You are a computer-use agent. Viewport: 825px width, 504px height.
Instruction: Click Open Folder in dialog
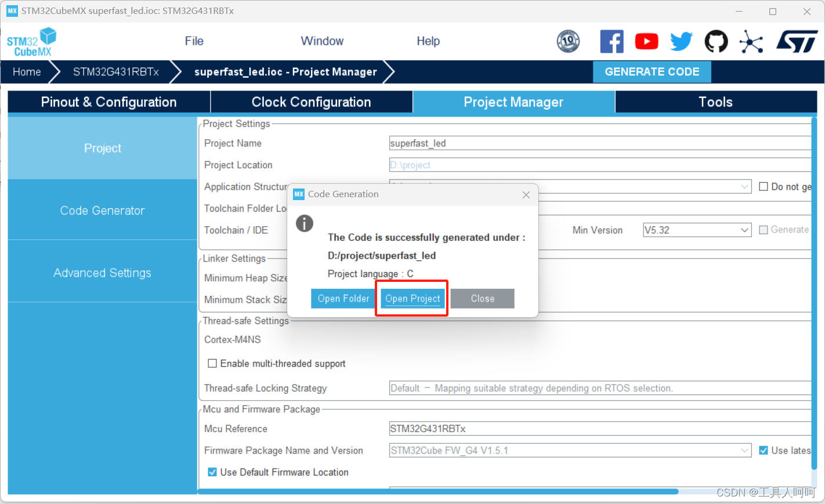pos(343,299)
